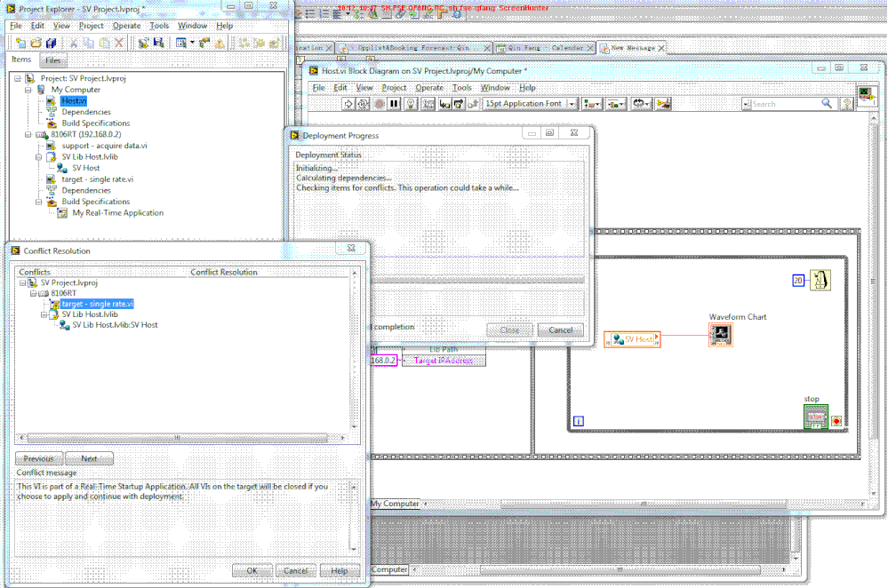The width and height of the screenshot is (888, 588).
Task: Click blue loop iteration terminal i
Action: (x=578, y=421)
